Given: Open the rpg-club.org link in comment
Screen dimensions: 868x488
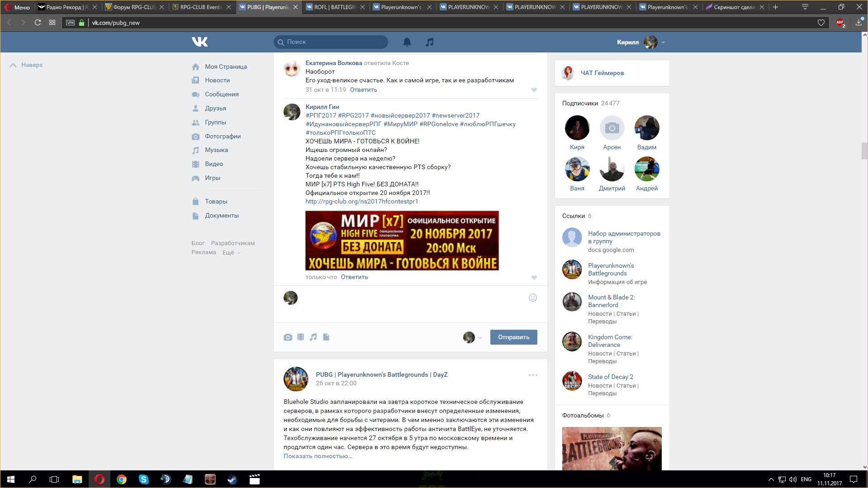Looking at the screenshot, I should [361, 201].
